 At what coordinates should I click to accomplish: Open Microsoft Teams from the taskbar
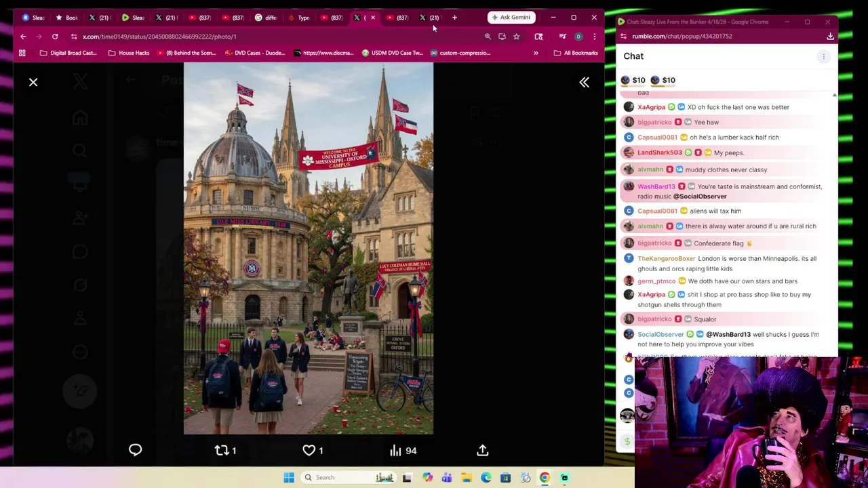(447, 477)
